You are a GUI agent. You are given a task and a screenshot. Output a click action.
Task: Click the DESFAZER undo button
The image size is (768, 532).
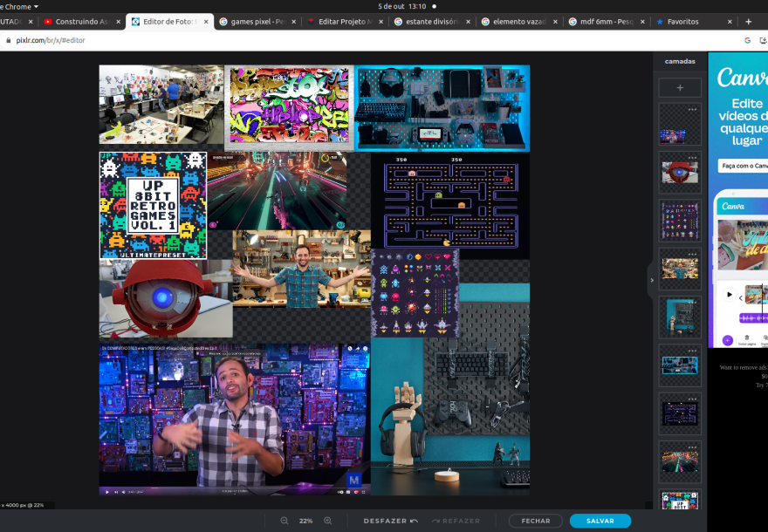pyautogui.click(x=390, y=521)
